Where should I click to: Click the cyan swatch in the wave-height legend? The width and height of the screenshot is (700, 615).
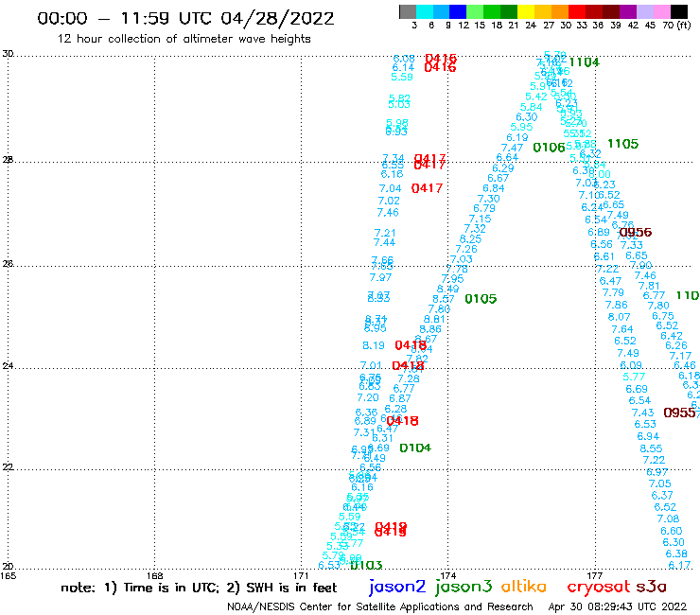(x=425, y=11)
